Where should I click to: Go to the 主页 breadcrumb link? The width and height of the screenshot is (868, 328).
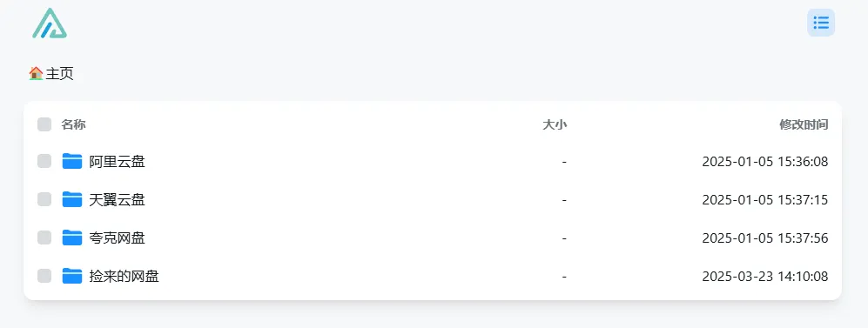point(59,74)
